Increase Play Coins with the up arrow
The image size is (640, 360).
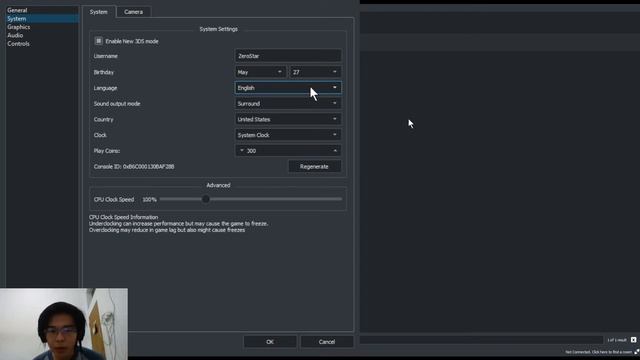[335, 151]
